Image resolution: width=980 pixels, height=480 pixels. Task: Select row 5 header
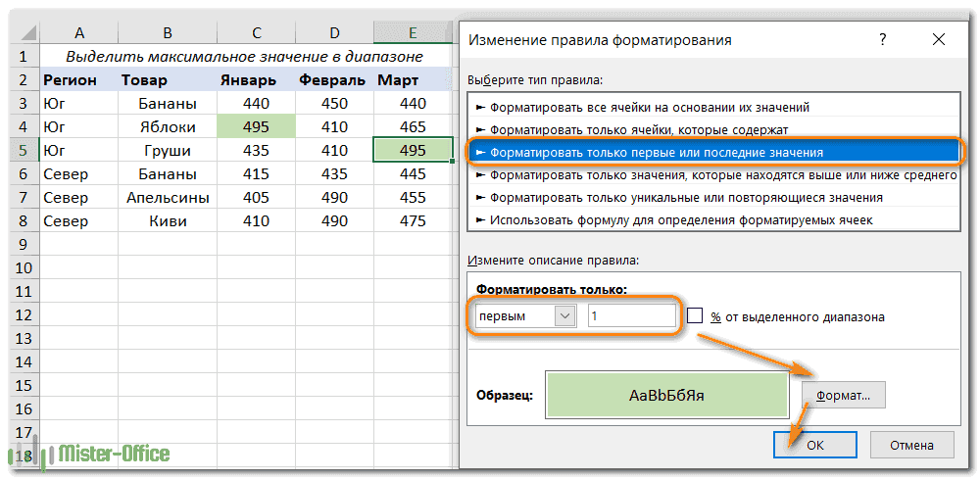click(24, 151)
